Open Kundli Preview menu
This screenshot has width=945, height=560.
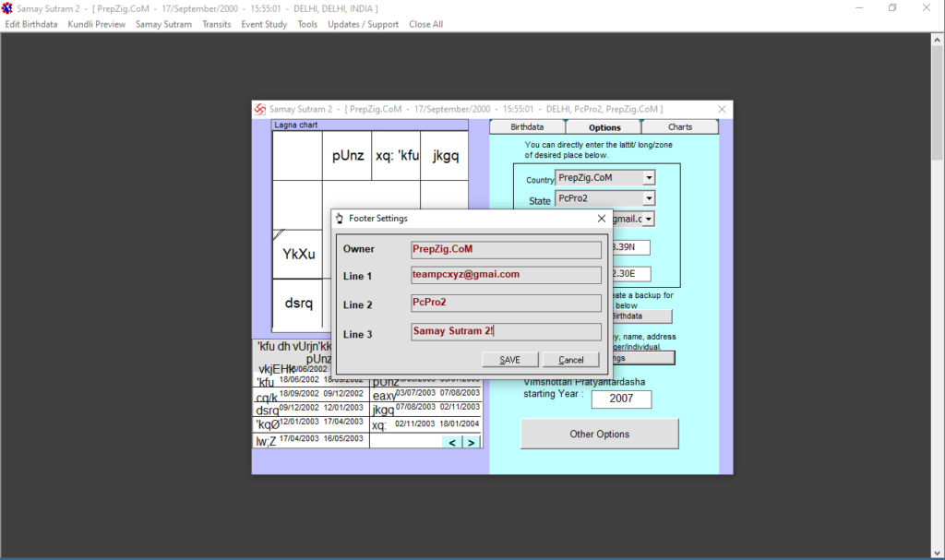coord(96,24)
